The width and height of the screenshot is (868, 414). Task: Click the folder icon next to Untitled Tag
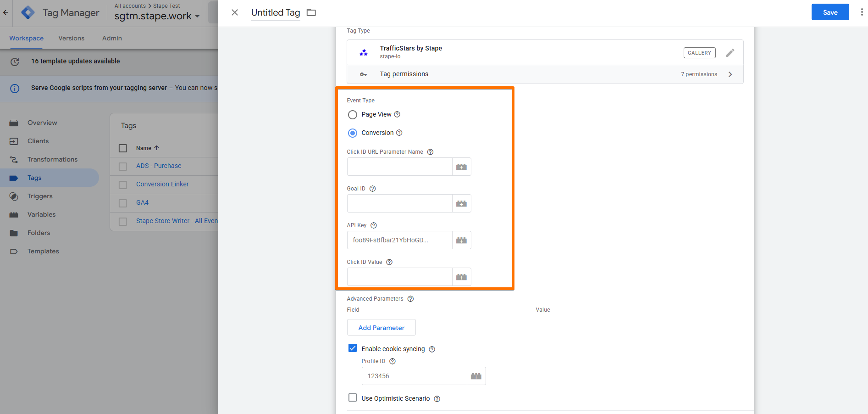311,12
